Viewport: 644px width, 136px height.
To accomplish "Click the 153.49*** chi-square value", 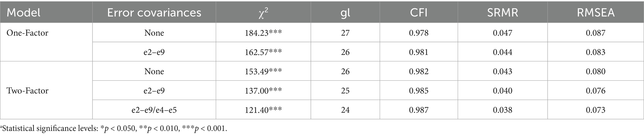I will coord(263,71).
